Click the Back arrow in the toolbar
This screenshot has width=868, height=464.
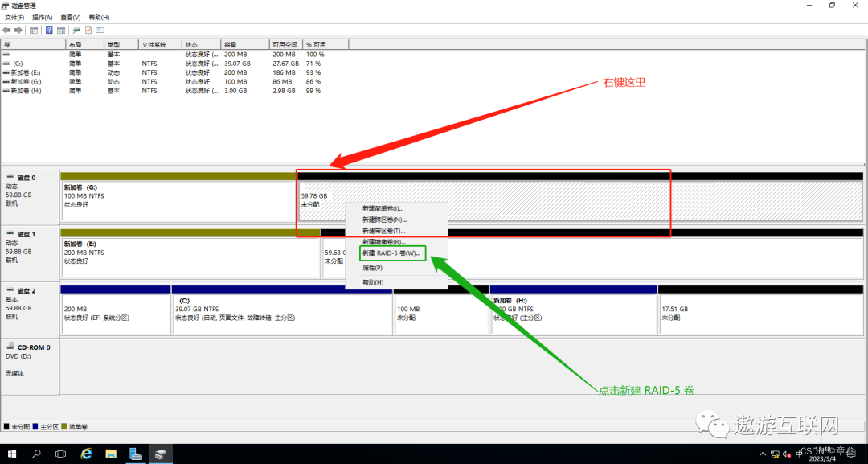(6, 30)
